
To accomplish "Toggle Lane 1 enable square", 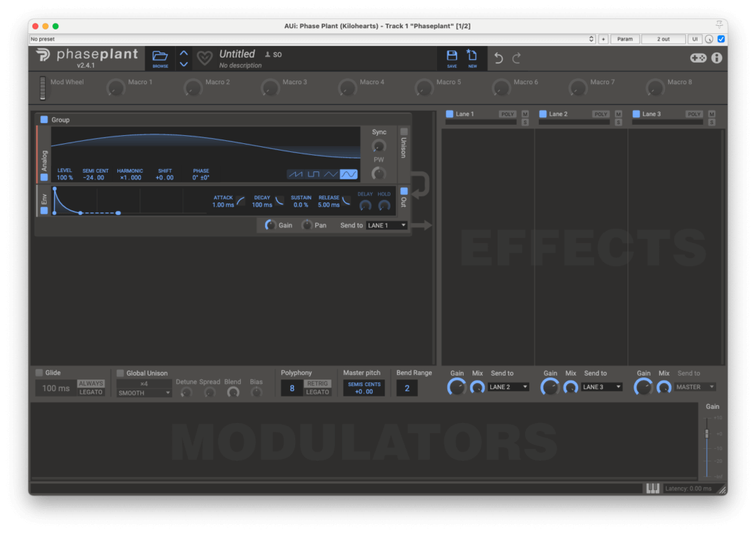I will (450, 114).
